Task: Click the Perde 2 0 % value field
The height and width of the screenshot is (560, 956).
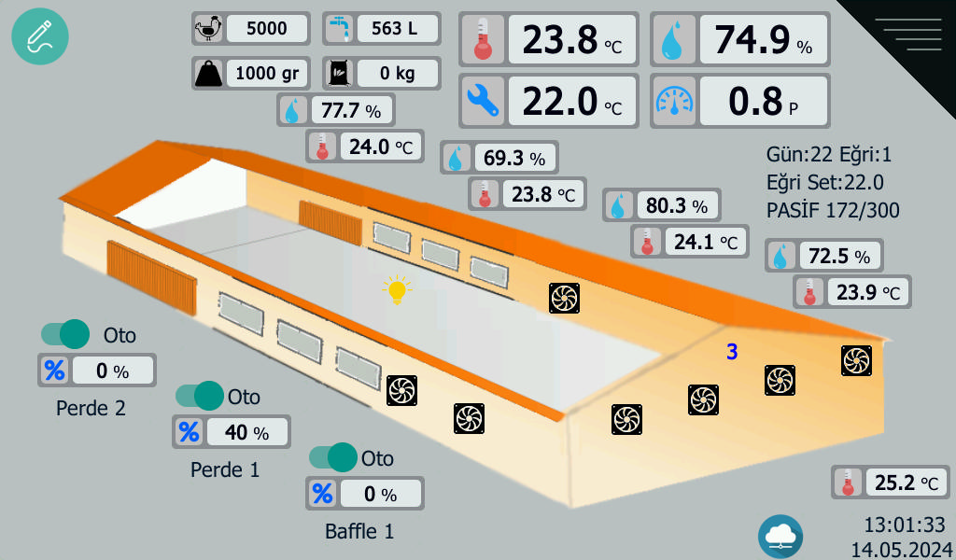Action: (113, 371)
